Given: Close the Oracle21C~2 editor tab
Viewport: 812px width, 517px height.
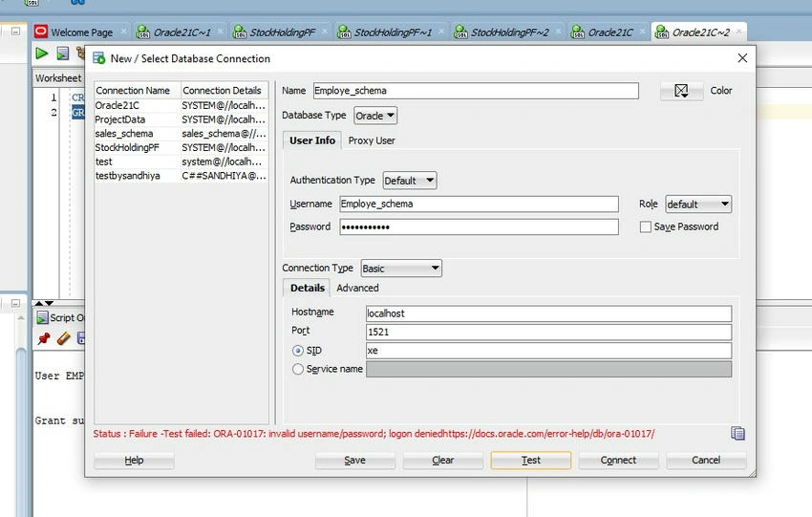Looking at the screenshot, I should pyautogui.click(x=739, y=32).
